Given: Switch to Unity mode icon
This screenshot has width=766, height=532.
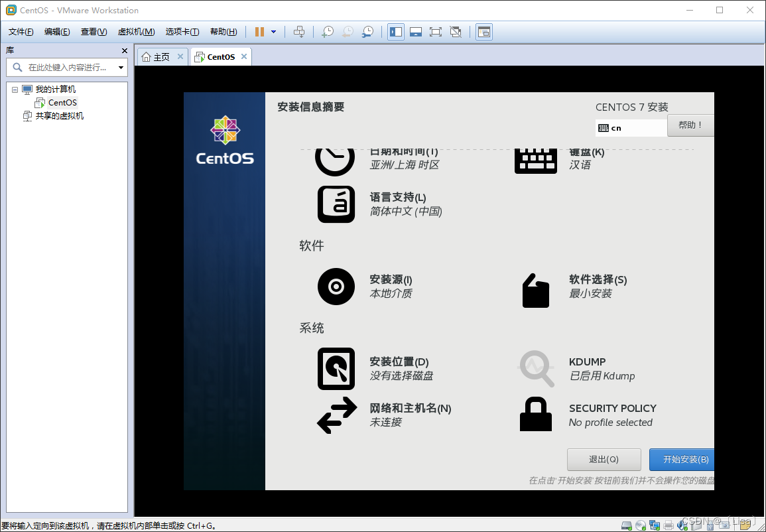Looking at the screenshot, I should click(x=456, y=32).
